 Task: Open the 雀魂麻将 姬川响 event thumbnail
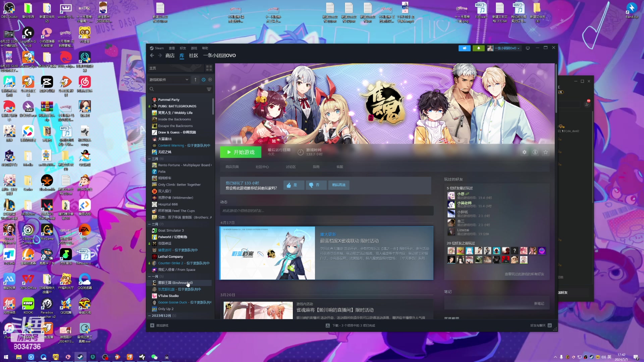[x=258, y=310]
